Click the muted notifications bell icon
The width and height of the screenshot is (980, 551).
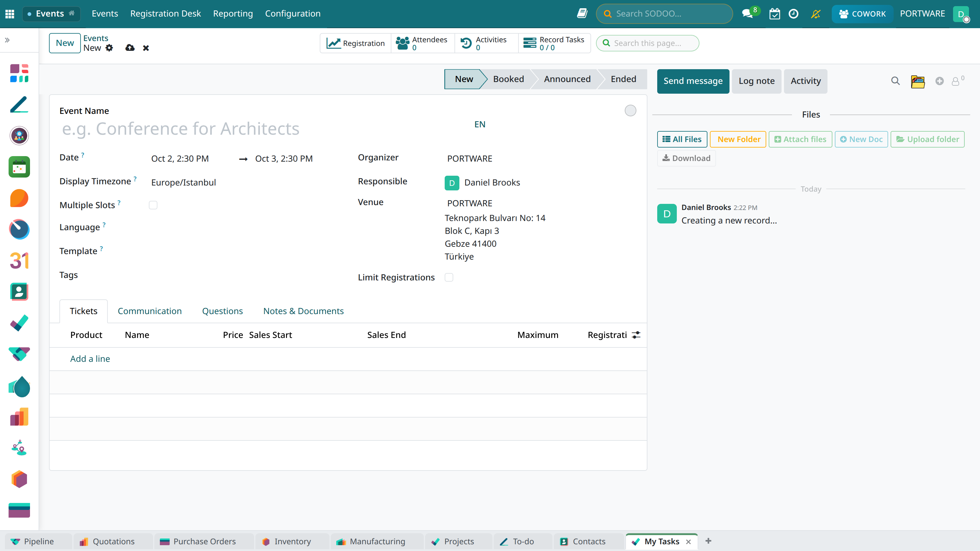(x=815, y=14)
